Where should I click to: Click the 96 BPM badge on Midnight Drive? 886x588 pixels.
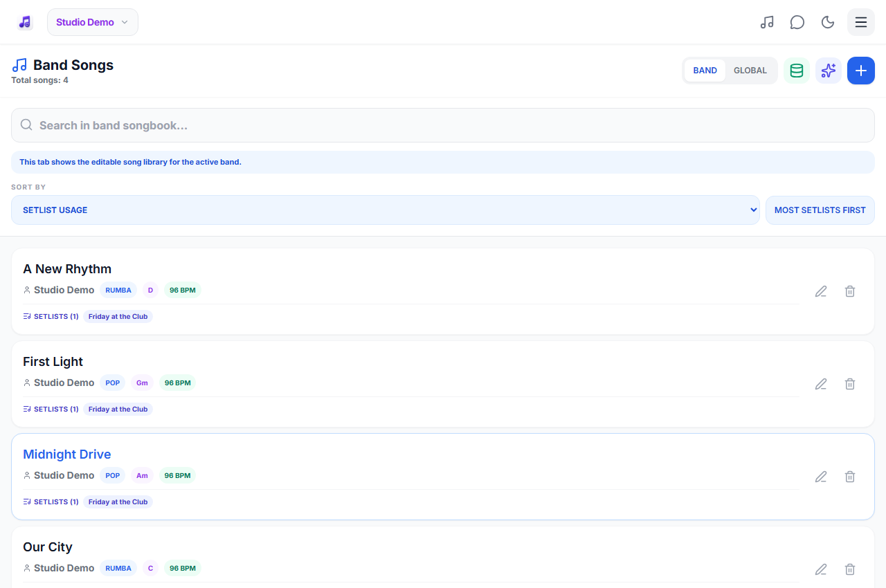click(177, 476)
